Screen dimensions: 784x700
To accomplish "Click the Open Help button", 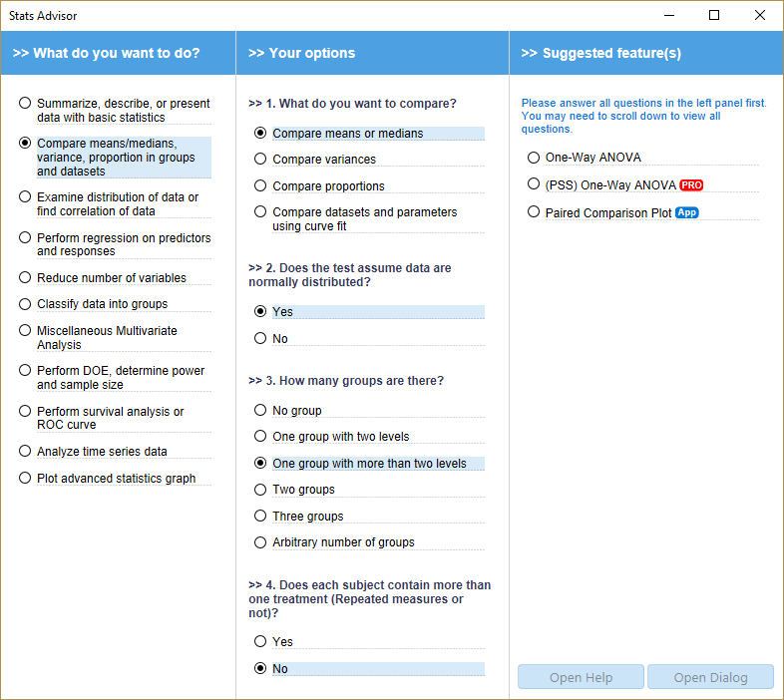I will (x=581, y=677).
